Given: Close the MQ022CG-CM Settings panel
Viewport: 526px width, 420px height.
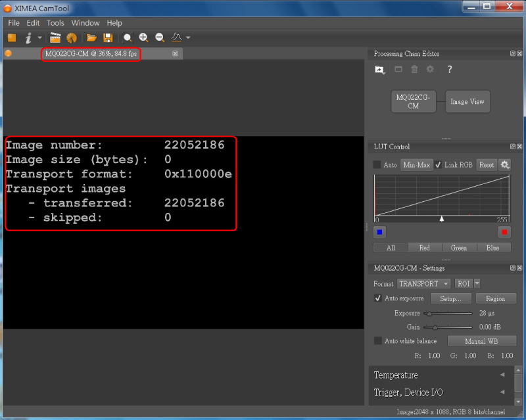Looking at the screenshot, I should pyautogui.click(x=519, y=268).
